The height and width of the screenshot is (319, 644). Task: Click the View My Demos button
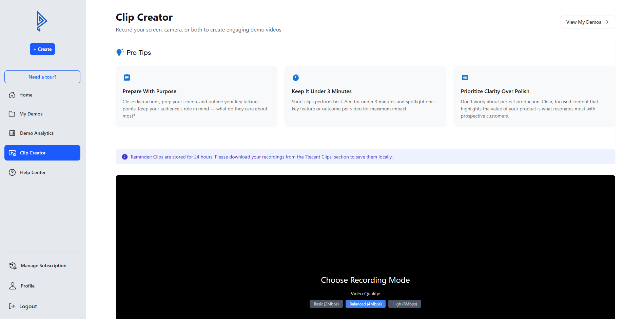[588, 22]
